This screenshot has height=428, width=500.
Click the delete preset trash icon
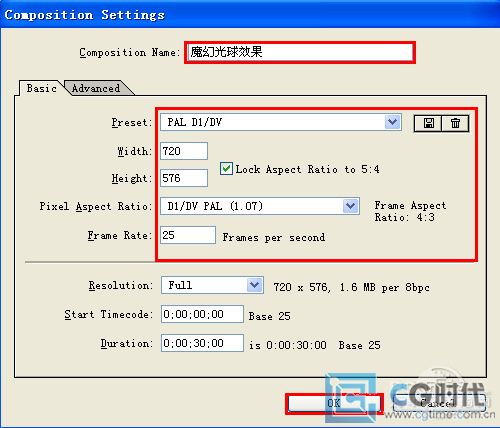455,123
